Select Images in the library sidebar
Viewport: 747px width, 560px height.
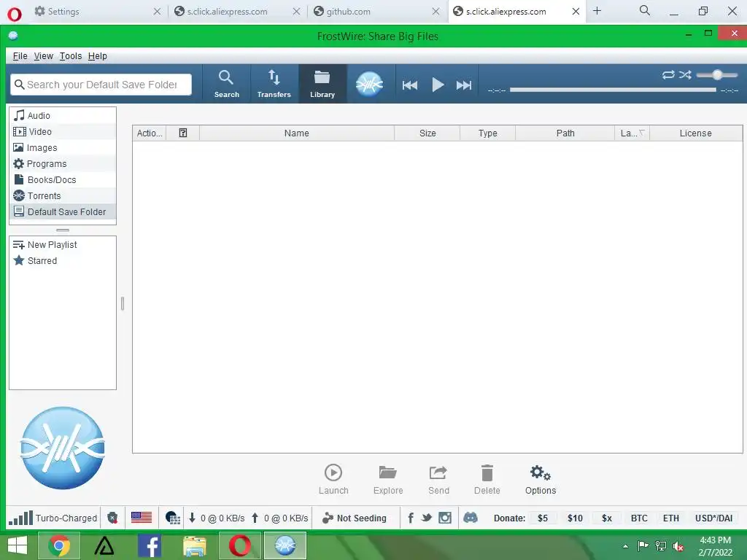click(x=63, y=147)
